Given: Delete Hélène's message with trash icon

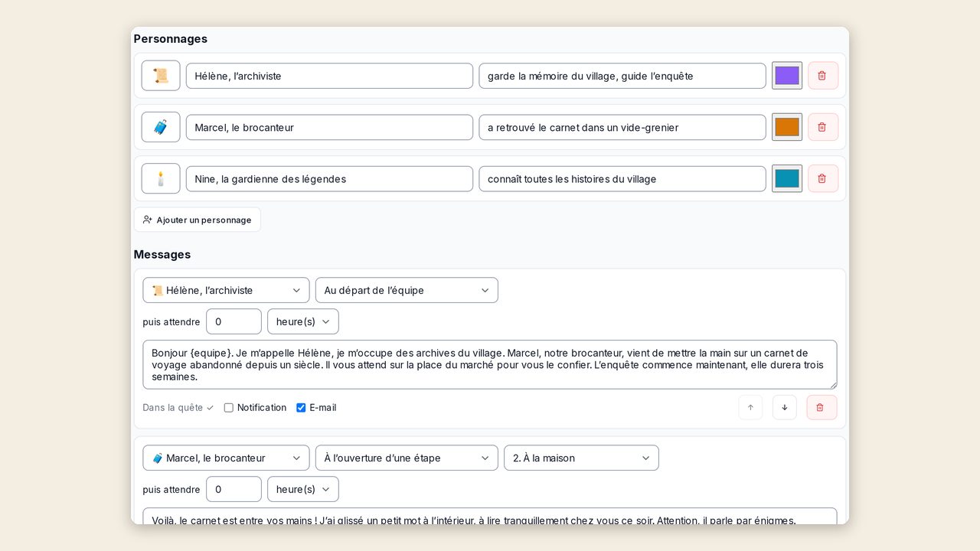Looking at the screenshot, I should tap(821, 407).
